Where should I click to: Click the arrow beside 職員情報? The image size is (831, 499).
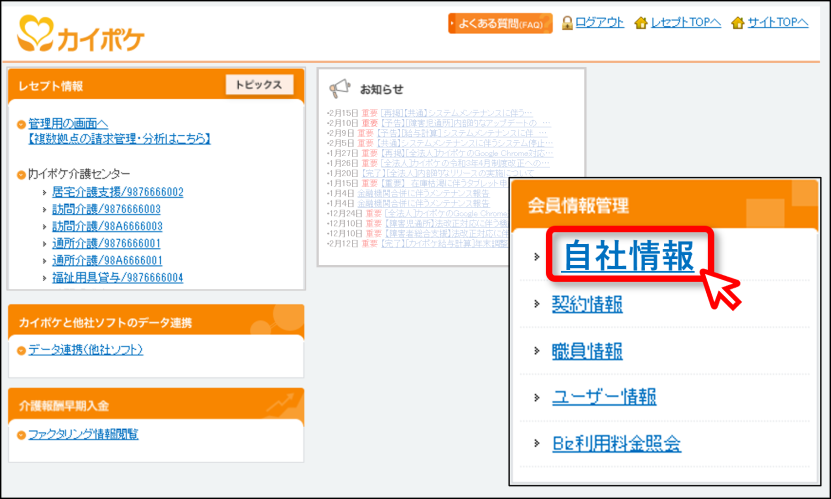click(x=536, y=351)
